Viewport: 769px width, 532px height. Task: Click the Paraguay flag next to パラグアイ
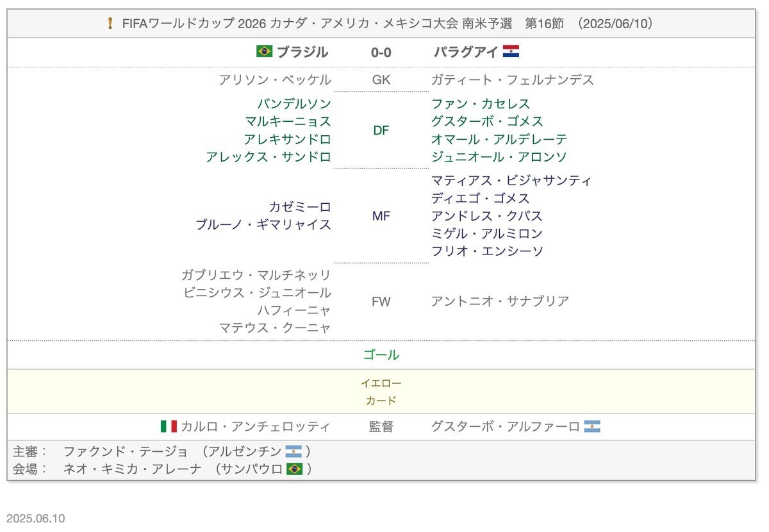511,52
